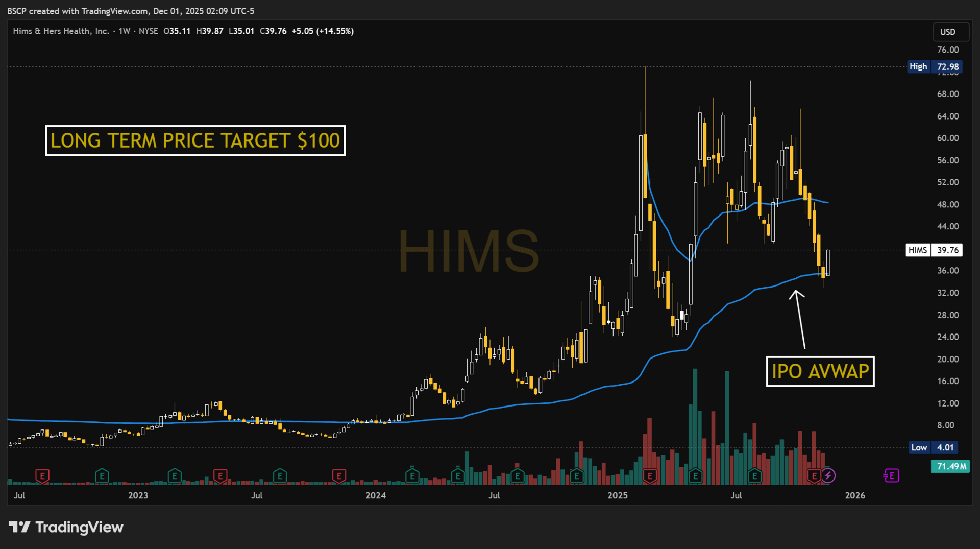980x549 pixels.
Task: Click 60.00 on the price axis
Action: tap(948, 138)
